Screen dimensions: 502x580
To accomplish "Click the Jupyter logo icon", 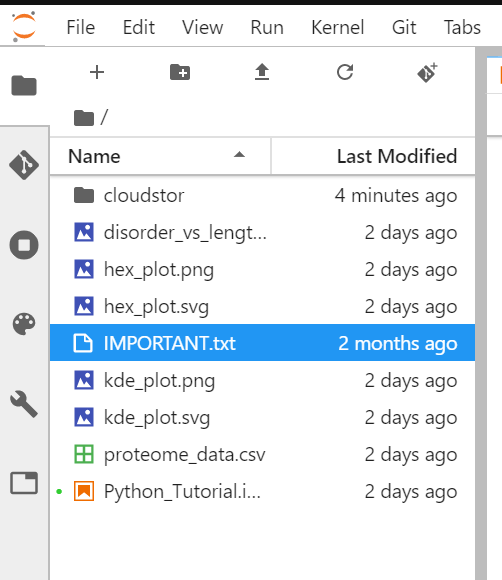I will 24,27.
